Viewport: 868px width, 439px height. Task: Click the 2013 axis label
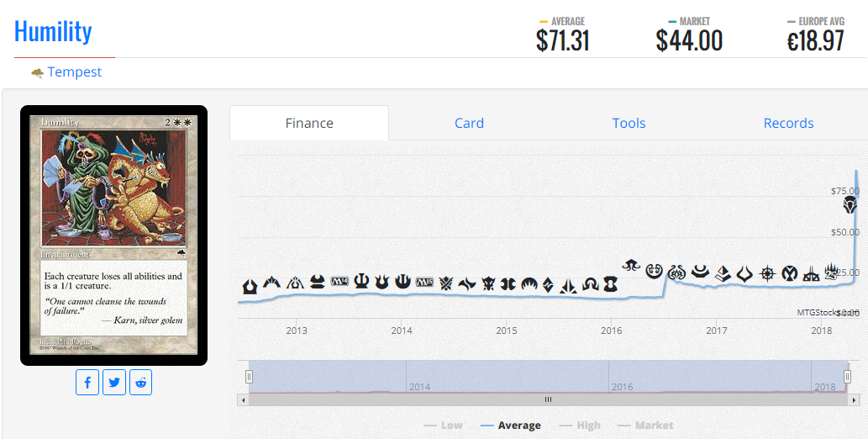[297, 331]
